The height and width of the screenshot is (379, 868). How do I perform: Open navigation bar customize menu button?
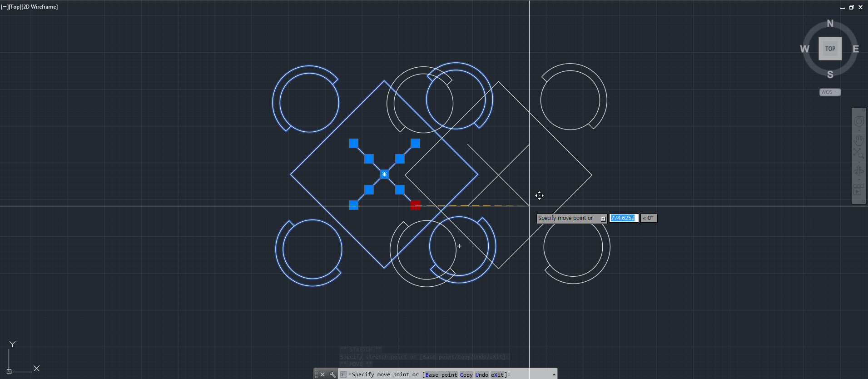(863, 201)
